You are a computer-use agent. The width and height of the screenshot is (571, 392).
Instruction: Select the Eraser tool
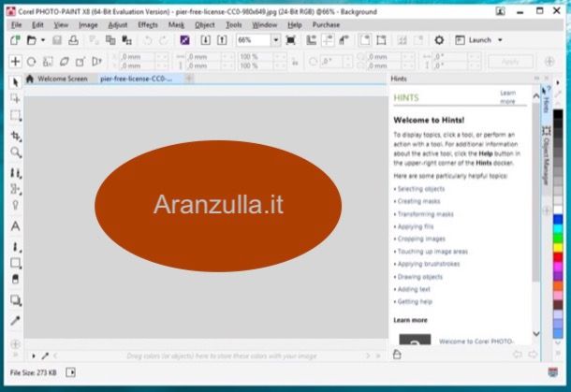(15, 279)
